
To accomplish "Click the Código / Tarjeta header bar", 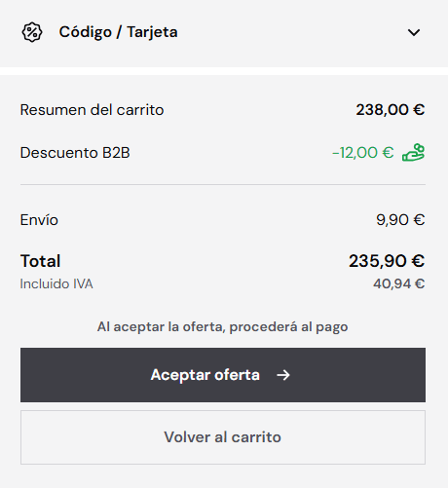I will point(224,32).
